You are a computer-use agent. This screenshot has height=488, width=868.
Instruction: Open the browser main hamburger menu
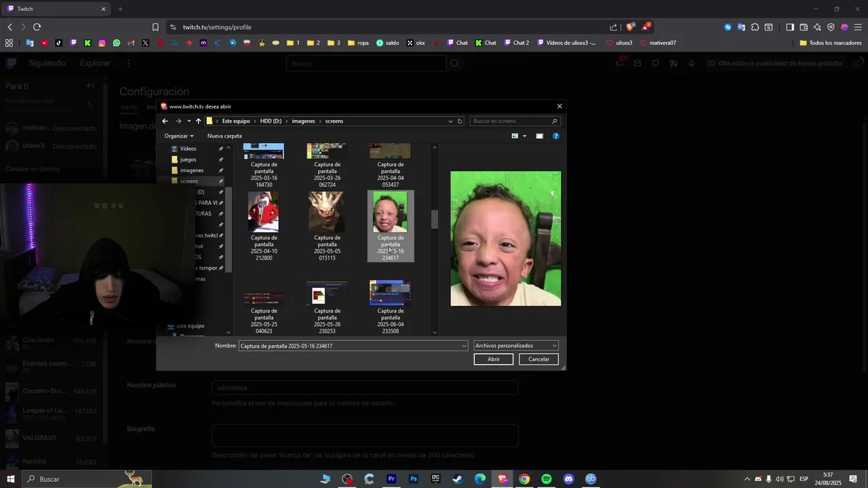point(858,27)
